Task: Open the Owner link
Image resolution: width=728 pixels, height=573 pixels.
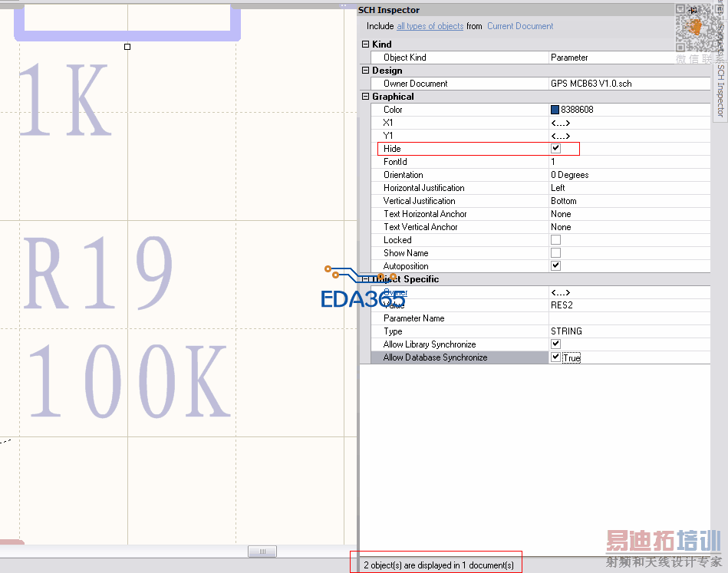Action: pyautogui.click(x=396, y=292)
